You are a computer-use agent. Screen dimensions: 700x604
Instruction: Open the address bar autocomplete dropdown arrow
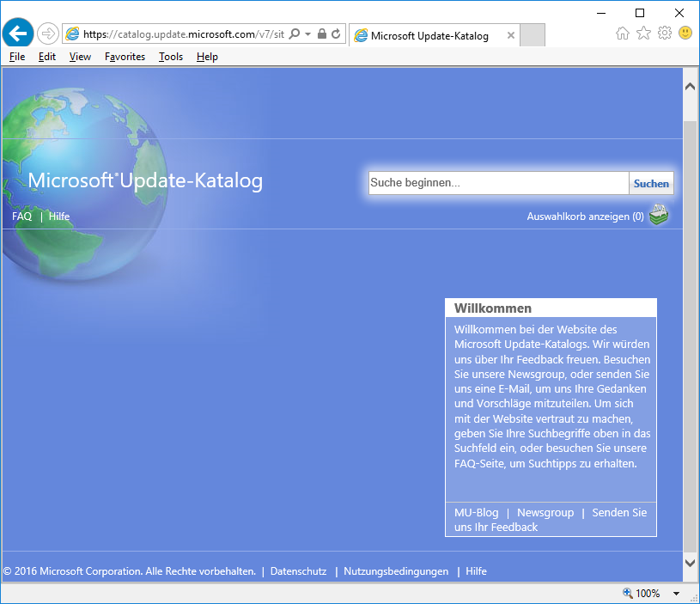tap(307, 34)
